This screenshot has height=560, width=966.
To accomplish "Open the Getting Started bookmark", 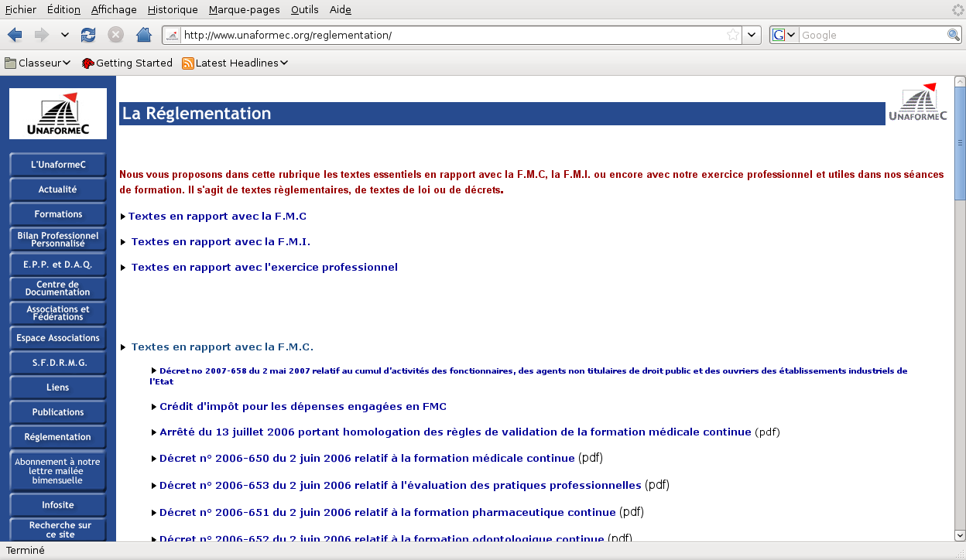I will tap(127, 63).
